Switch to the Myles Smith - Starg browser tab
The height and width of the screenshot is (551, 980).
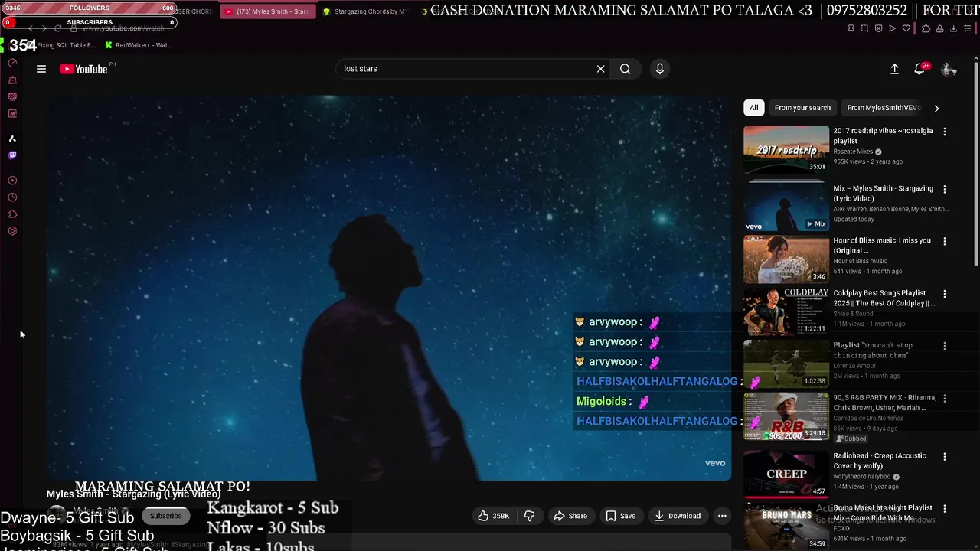pyautogui.click(x=268, y=11)
